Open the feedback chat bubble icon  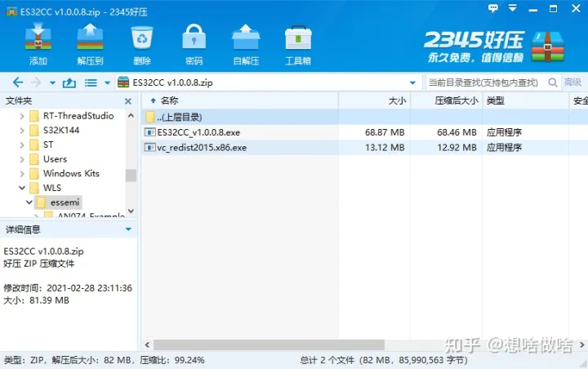(x=493, y=8)
